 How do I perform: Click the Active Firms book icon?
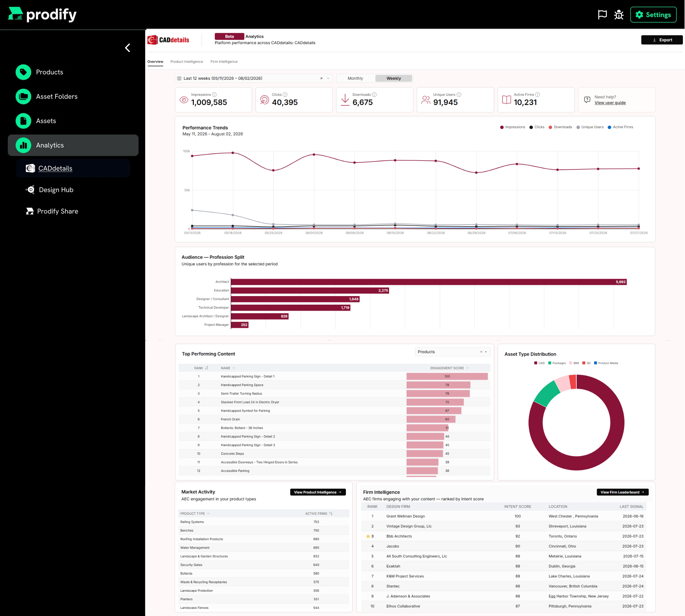[x=507, y=100]
